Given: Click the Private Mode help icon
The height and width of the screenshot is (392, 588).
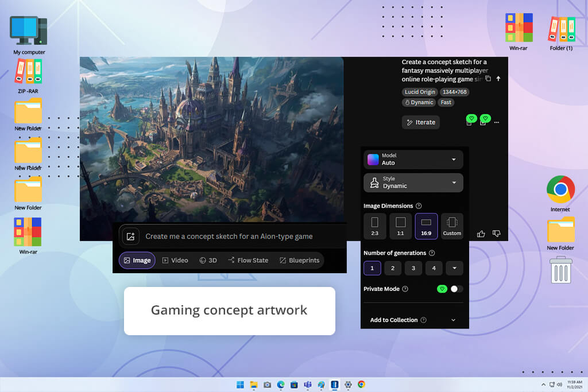Looking at the screenshot, I should (405, 289).
